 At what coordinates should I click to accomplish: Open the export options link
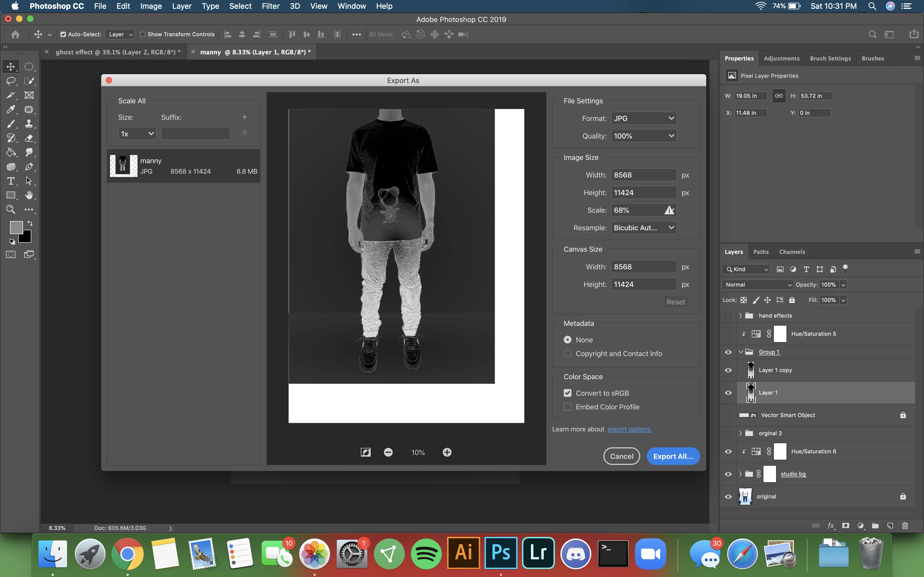click(629, 429)
